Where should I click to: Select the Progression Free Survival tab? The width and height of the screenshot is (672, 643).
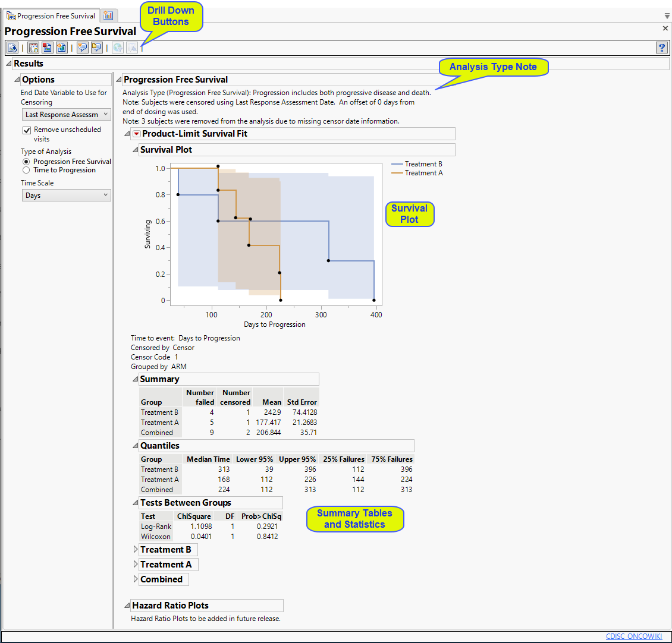[x=51, y=16]
